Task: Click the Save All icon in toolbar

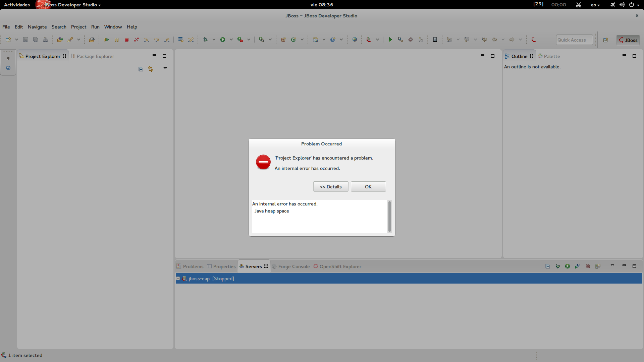Action: pyautogui.click(x=36, y=40)
